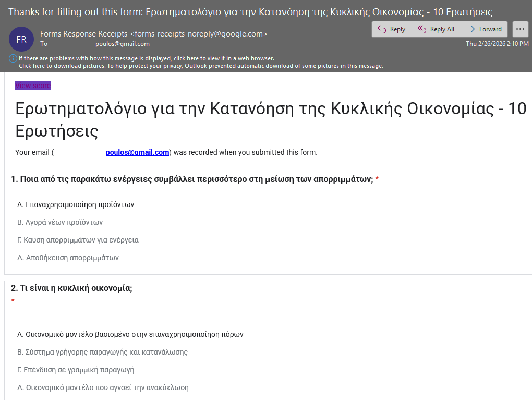Click to download pictures info line
532x400 pixels.
click(x=201, y=66)
